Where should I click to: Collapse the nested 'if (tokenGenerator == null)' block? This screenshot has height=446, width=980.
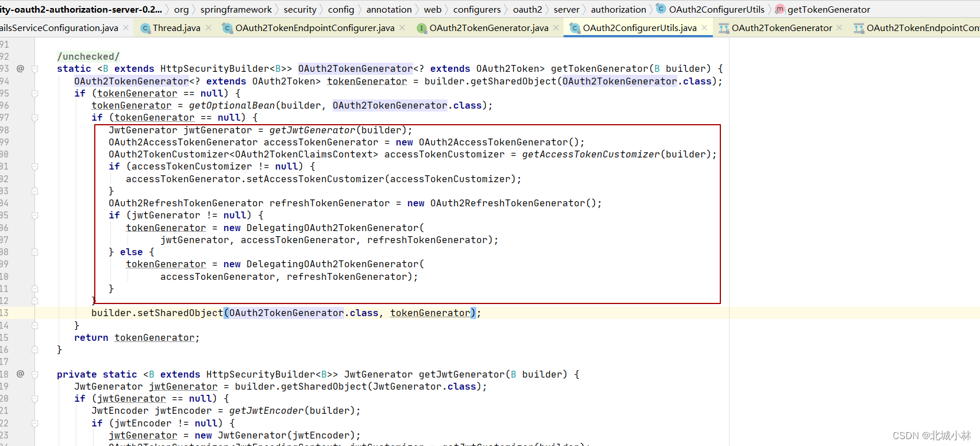click(35, 118)
